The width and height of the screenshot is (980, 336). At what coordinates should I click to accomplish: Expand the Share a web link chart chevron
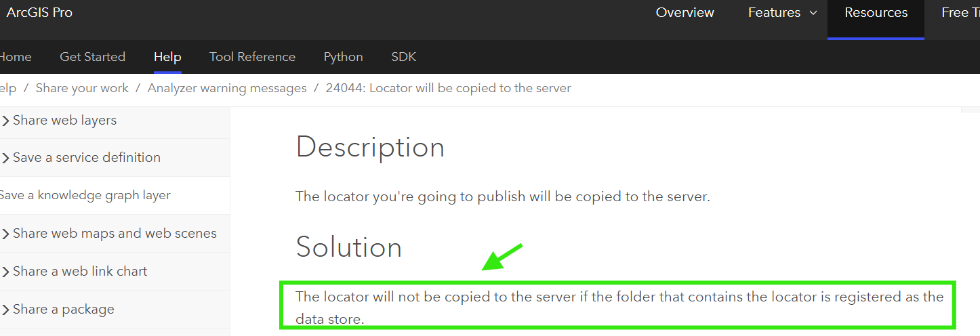[6, 272]
